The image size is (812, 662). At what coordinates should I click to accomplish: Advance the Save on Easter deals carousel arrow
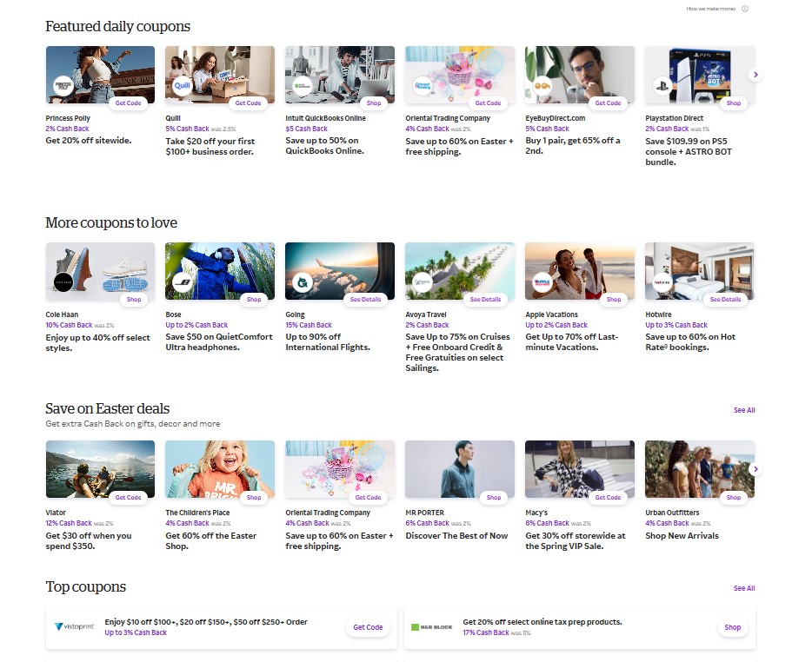755,469
